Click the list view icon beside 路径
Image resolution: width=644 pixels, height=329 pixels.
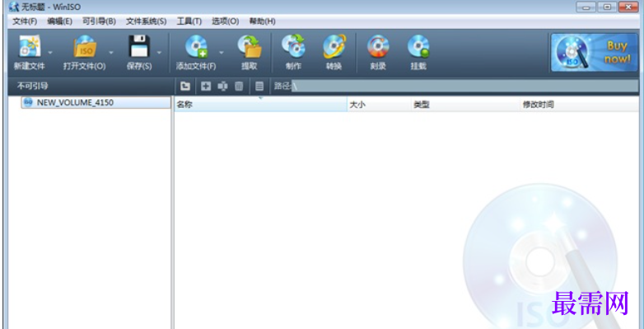pos(259,86)
